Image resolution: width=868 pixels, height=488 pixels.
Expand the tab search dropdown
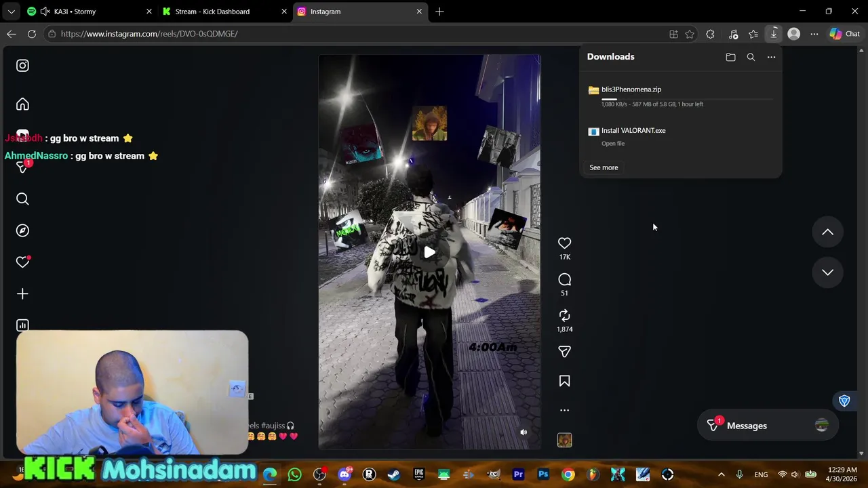[x=11, y=12]
